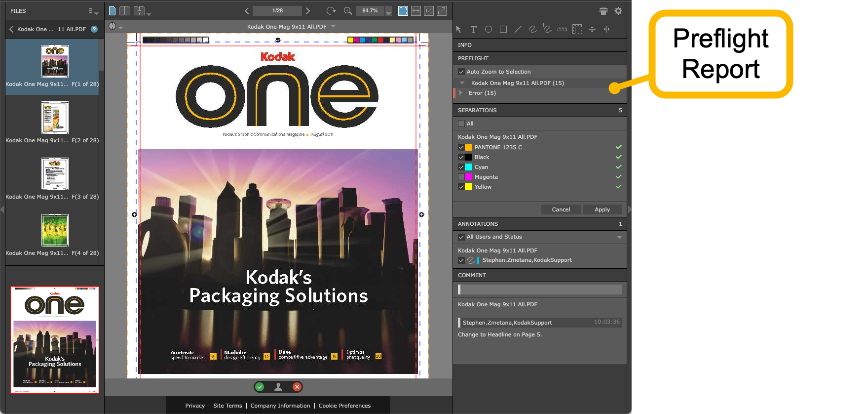Screen dimensions: 868x414
Task: Toggle the Black separation checkbox
Action: pos(461,157)
